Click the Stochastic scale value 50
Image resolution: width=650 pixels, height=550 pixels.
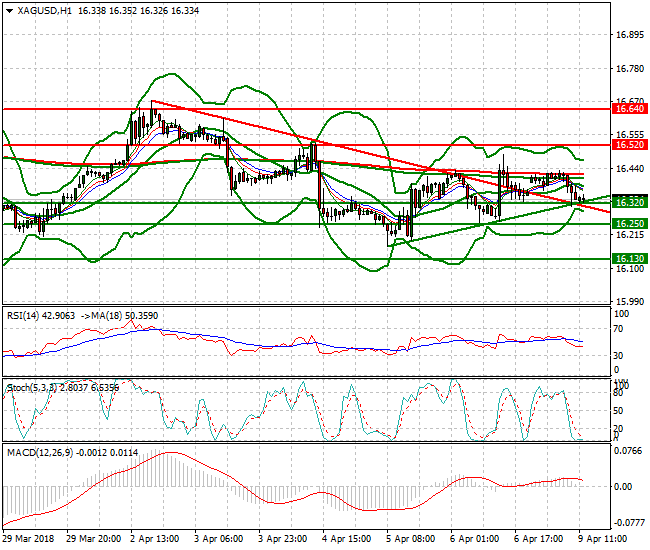click(x=618, y=411)
